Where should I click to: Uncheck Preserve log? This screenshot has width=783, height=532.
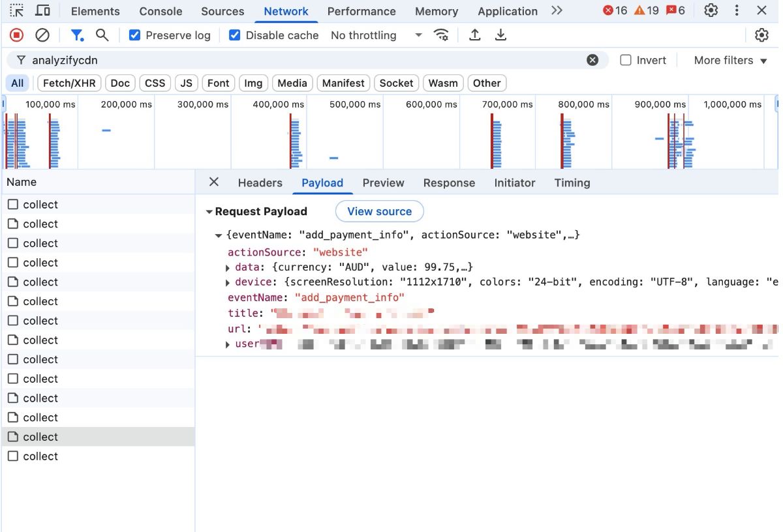[x=135, y=35]
